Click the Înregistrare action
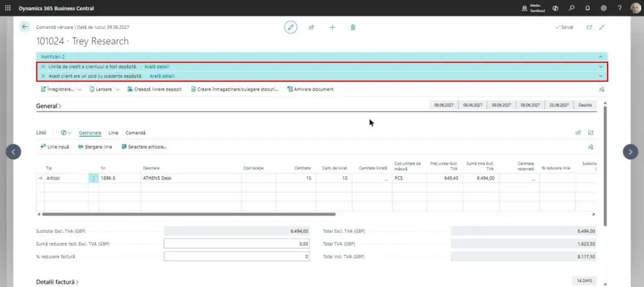644x287 pixels. tap(57, 89)
